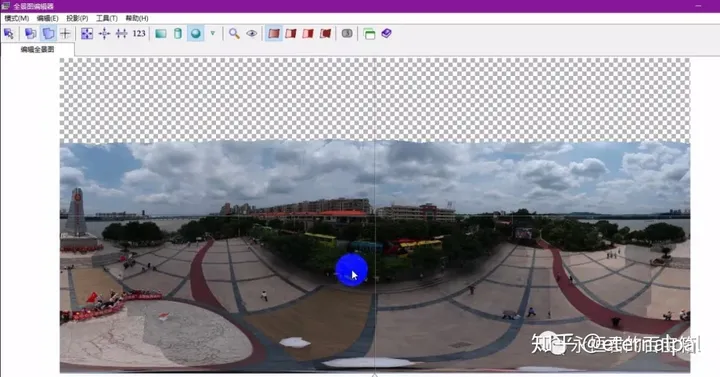
Task: Click the blue circle marker in panorama
Action: 351,270
